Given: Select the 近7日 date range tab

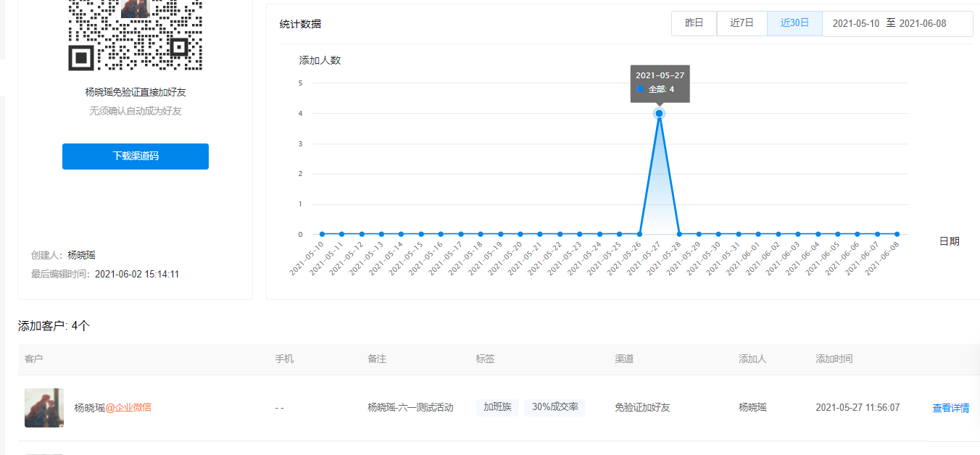Looking at the screenshot, I should coord(742,23).
